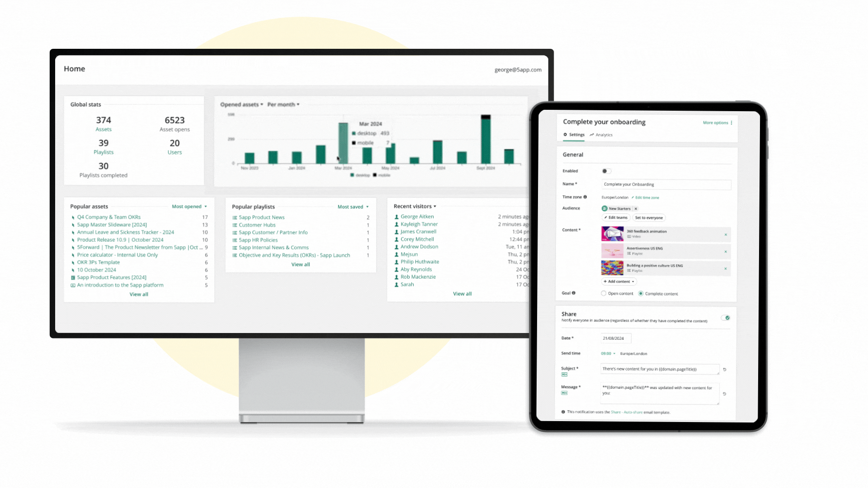The width and height of the screenshot is (868, 488).
Task: Click the View all link in Popular assets section
Action: pyautogui.click(x=138, y=294)
